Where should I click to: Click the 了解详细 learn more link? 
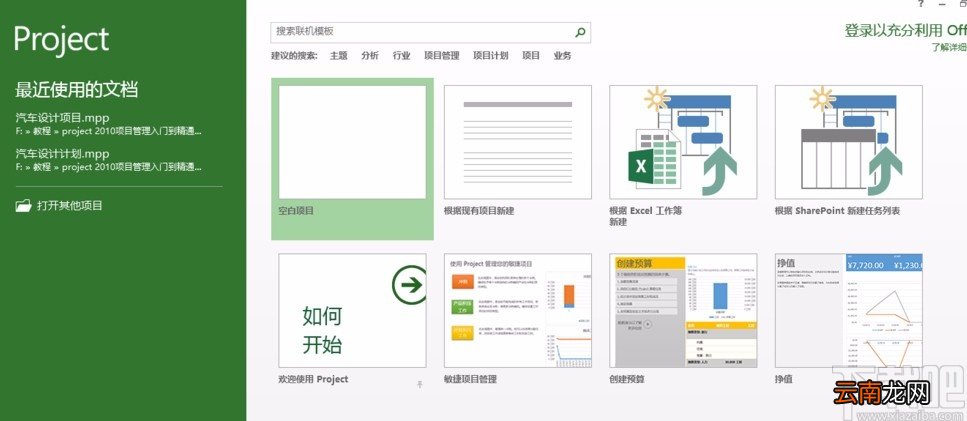949,47
